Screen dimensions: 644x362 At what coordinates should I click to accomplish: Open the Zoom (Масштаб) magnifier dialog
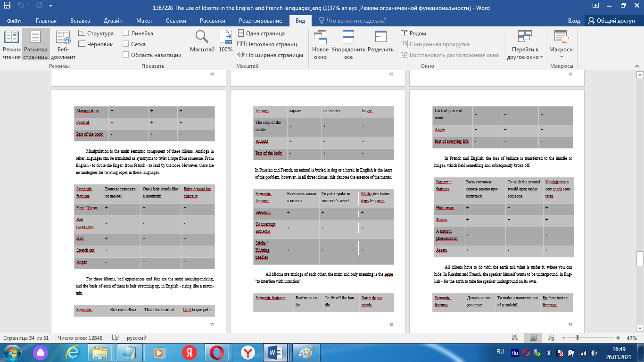(x=202, y=41)
